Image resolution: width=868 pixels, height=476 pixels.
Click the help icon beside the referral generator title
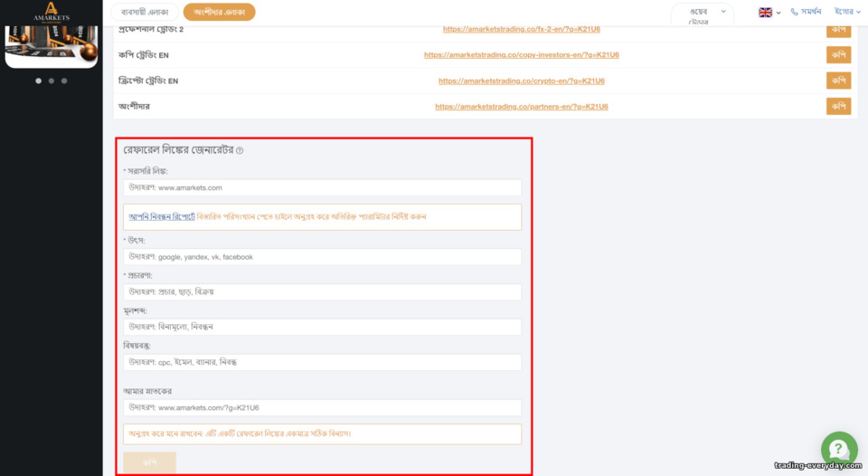(240, 150)
